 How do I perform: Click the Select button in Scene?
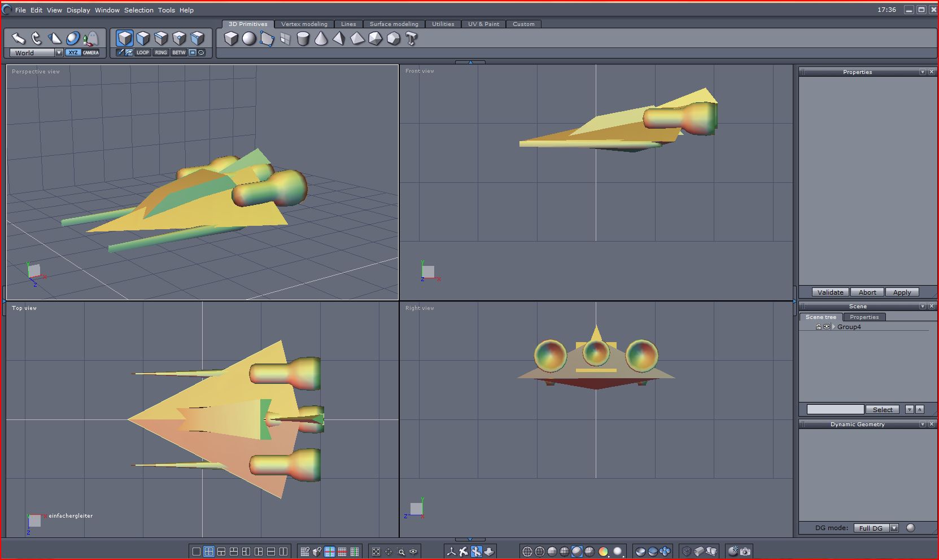[883, 409]
